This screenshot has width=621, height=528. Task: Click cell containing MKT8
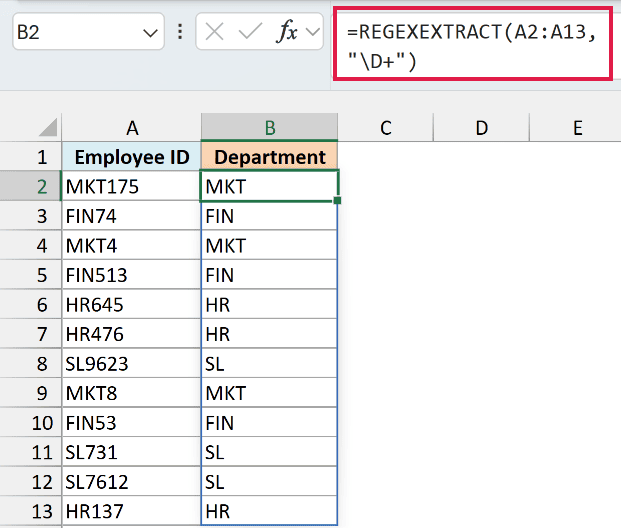click(131, 393)
